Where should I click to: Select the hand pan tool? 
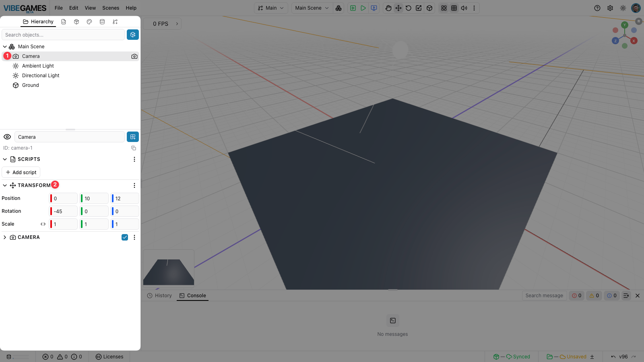388,8
